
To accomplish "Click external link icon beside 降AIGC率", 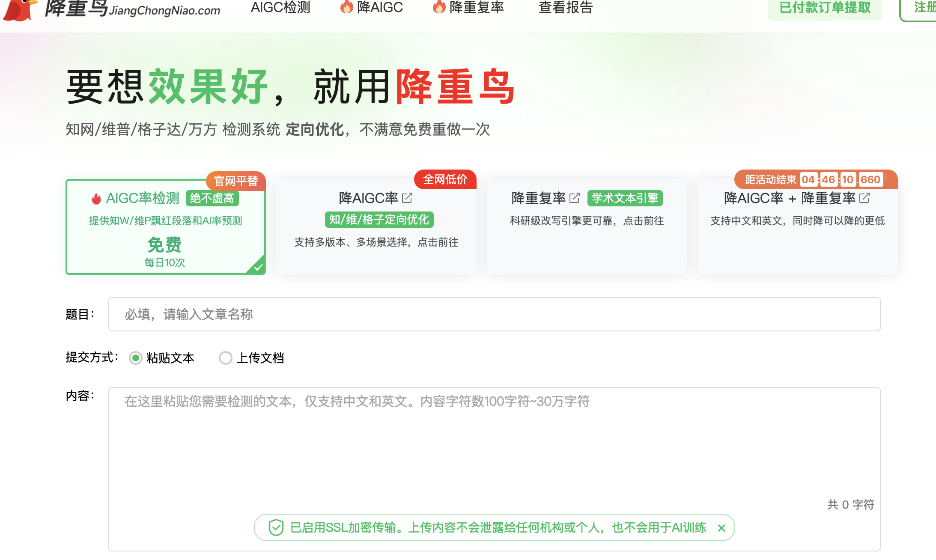I will point(407,198).
